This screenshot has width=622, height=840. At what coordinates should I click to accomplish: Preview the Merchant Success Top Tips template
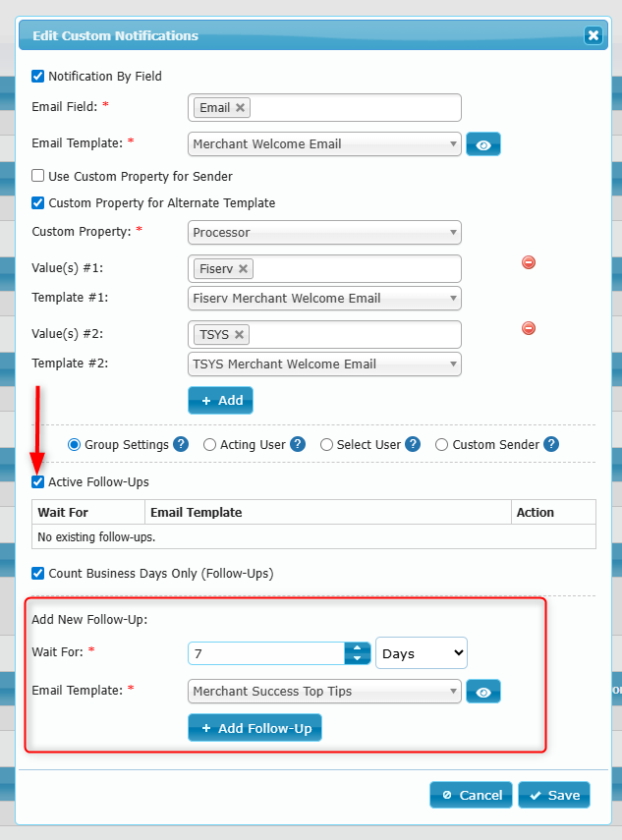pyautogui.click(x=483, y=692)
